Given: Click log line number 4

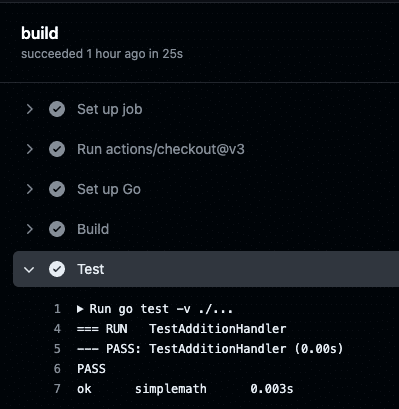Looking at the screenshot, I should point(57,329).
